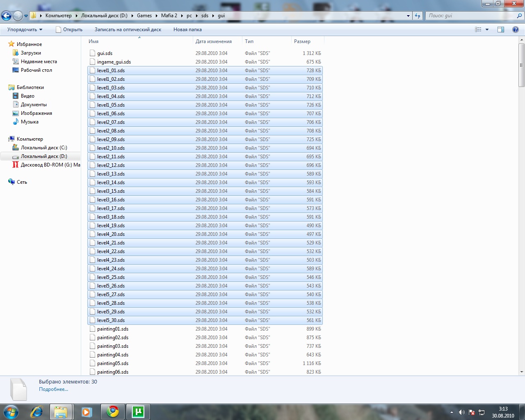Launch Internet Explorer from the taskbar

coord(37,412)
